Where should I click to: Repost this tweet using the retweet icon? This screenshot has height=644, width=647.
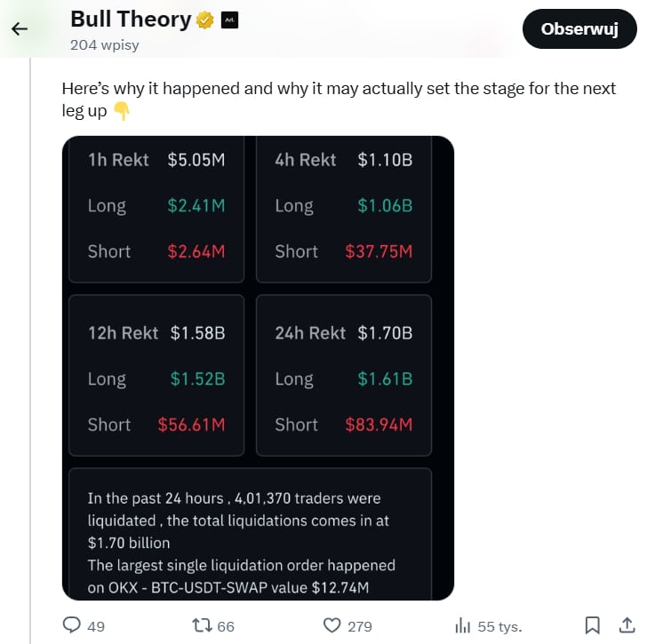pos(202,626)
